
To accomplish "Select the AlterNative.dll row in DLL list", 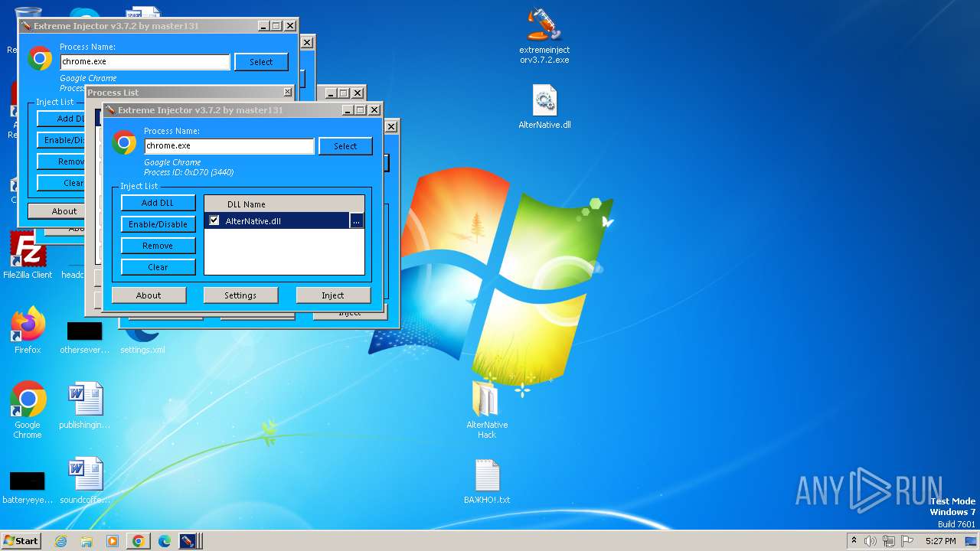I will (x=284, y=221).
